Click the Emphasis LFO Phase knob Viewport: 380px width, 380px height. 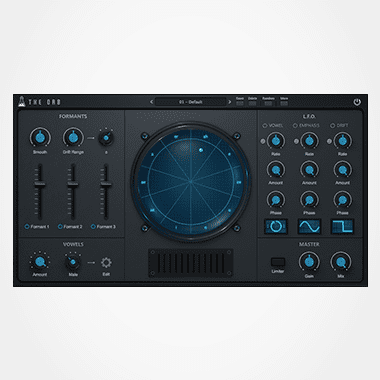tap(309, 200)
